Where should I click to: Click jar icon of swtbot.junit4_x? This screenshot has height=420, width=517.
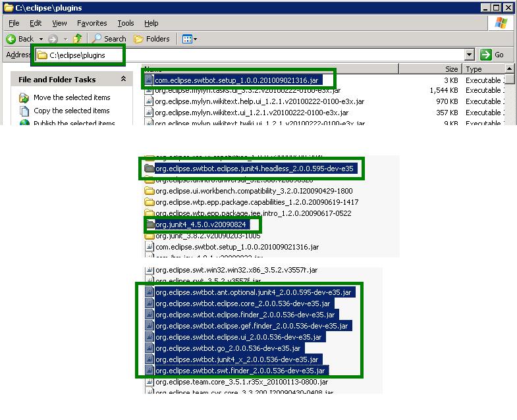150,359
